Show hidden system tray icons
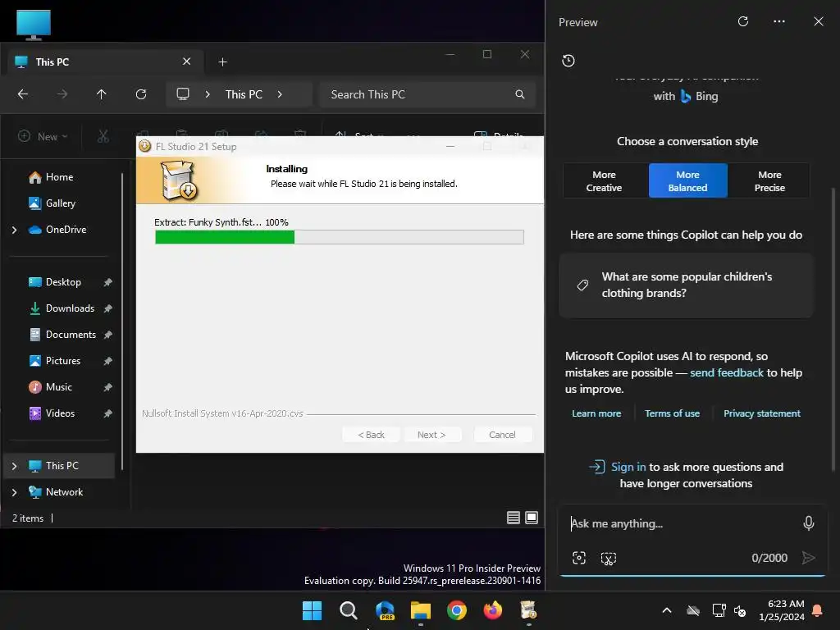The width and height of the screenshot is (840, 630). point(667,610)
